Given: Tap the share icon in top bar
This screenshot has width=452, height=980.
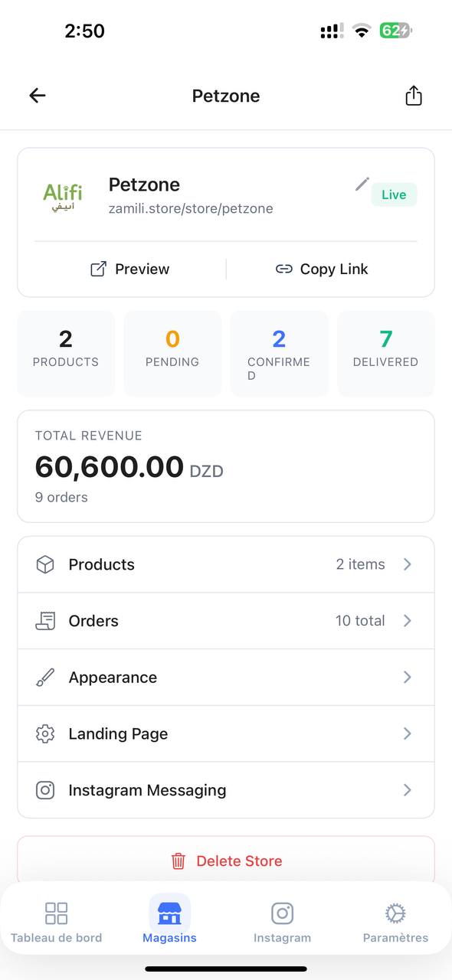Looking at the screenshot, I should click(x=414, y=95).
